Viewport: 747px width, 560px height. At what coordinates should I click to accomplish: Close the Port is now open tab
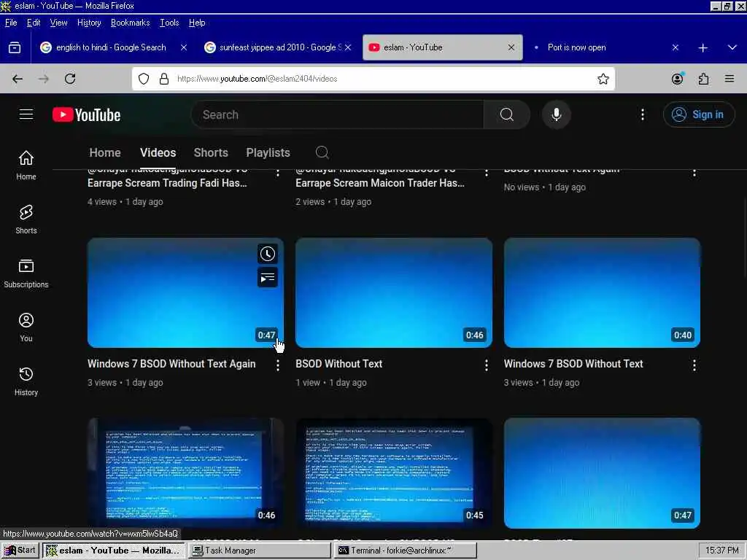click(675, 47)
